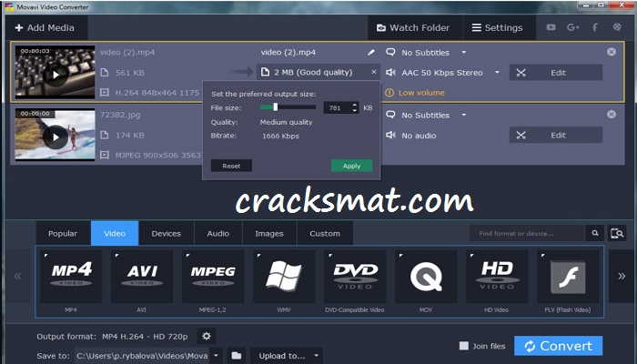
Task: Expand No Subtitles dropdown for 72382.jpg
Action: pyautogui.click(x=464, y=115)
